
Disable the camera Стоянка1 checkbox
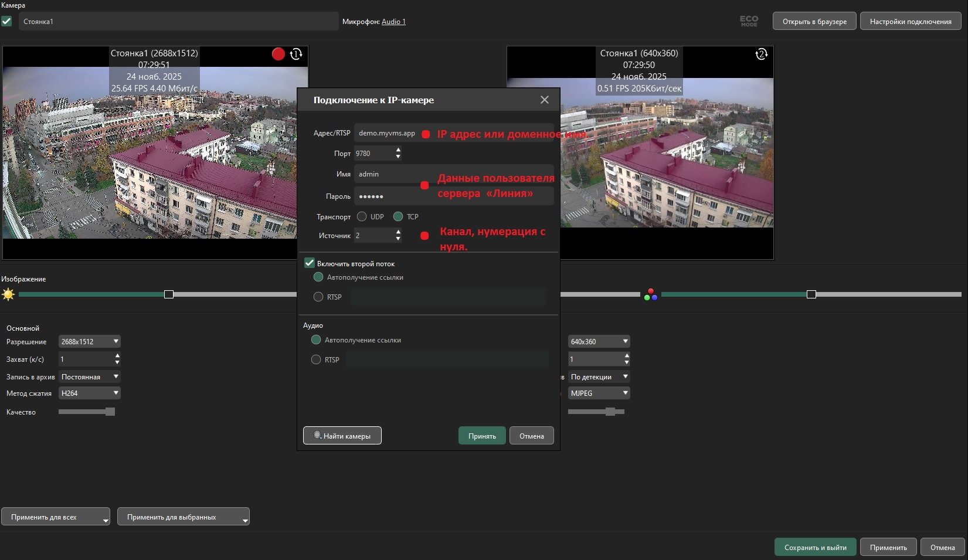[x=6, y=21]
